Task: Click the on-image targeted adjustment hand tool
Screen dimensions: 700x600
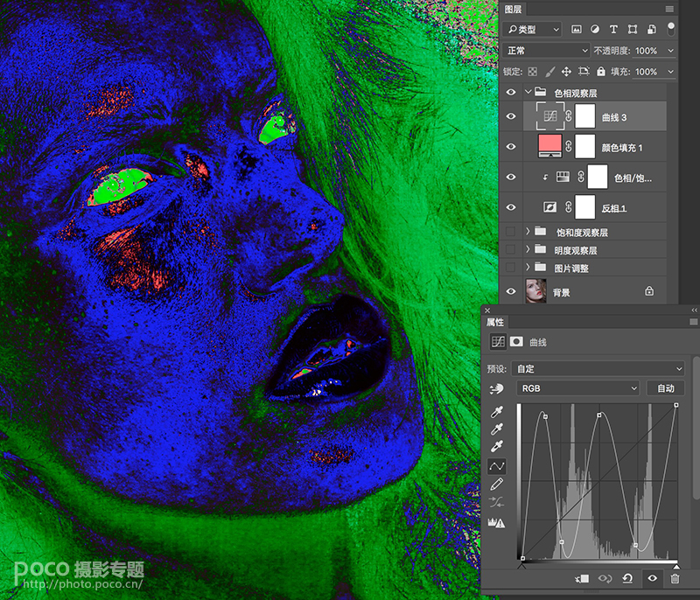Action: tap(496, 389)
